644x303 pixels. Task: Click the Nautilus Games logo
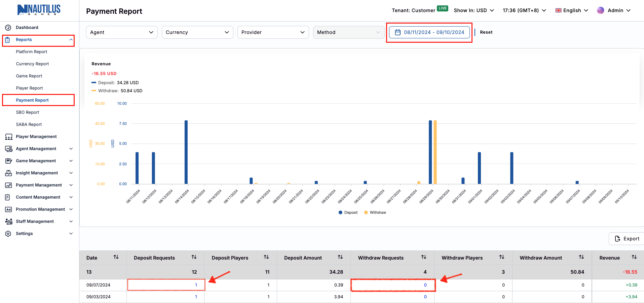tap(39, 10)
